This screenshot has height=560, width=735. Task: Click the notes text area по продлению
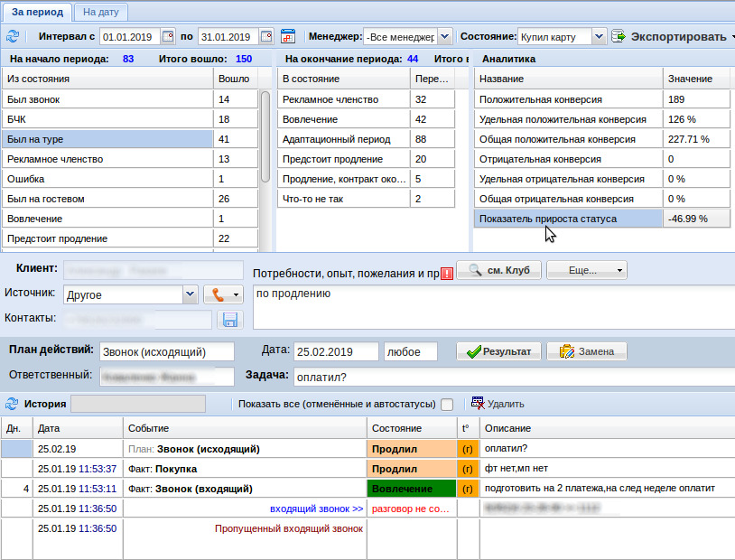(x=494, y=307)
